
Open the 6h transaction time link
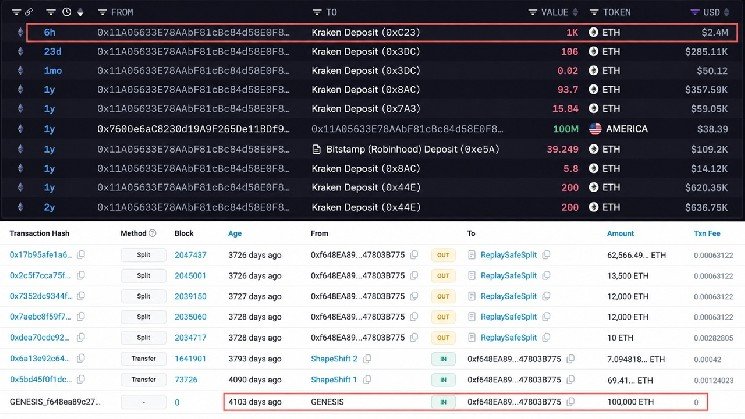(x=49, y=32)
